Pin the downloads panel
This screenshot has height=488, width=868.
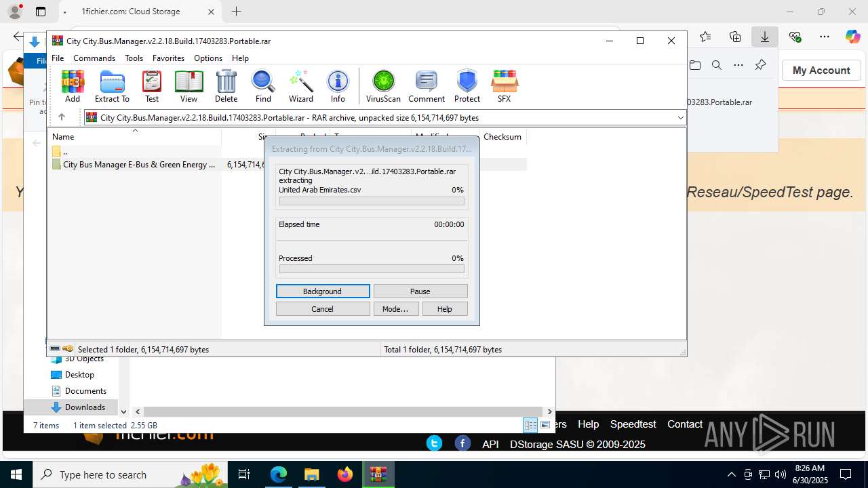[x=760, y=65]
